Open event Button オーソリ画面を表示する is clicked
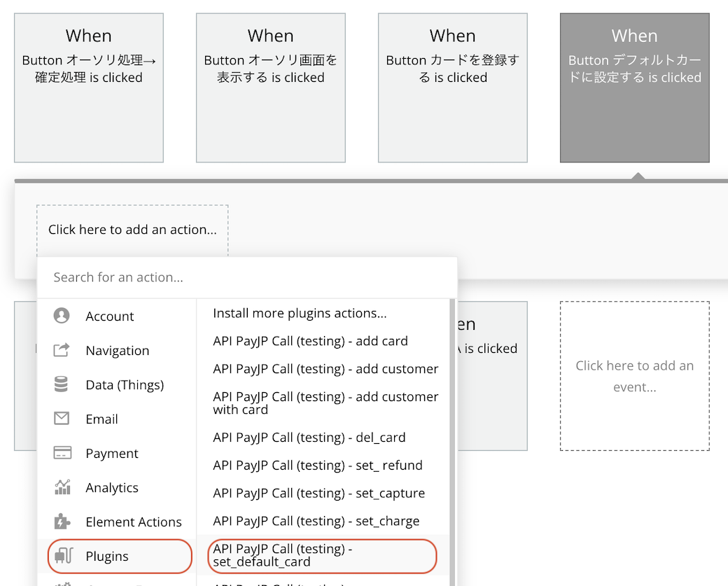 coord(271,88)
